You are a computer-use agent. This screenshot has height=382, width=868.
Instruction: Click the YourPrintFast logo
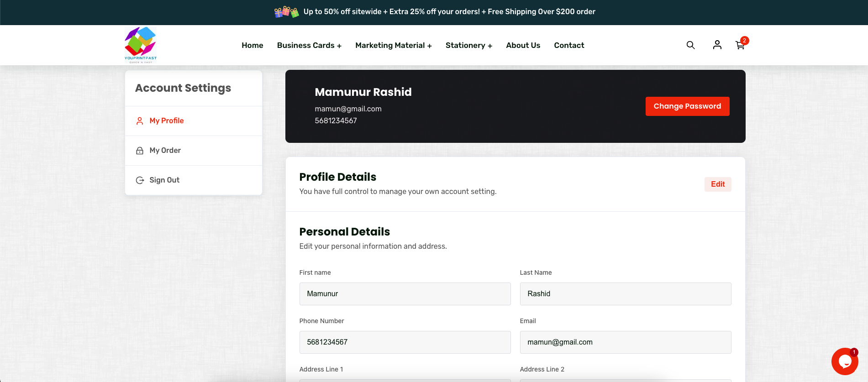pyautogui.click(x=141, y=45)
